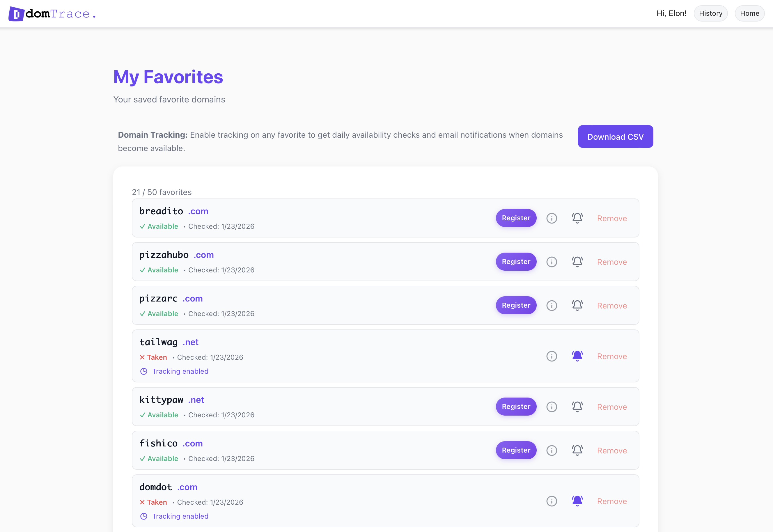This screenshot has height=532, width=773.
Task: Register the breadito.com domain
Action: (x=516, y=218)
